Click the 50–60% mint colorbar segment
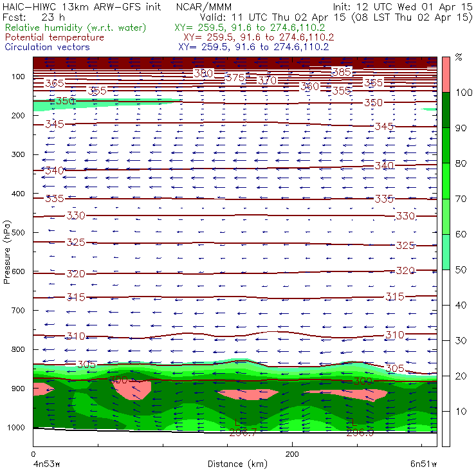476x476 pixels. tap(446, 252)
